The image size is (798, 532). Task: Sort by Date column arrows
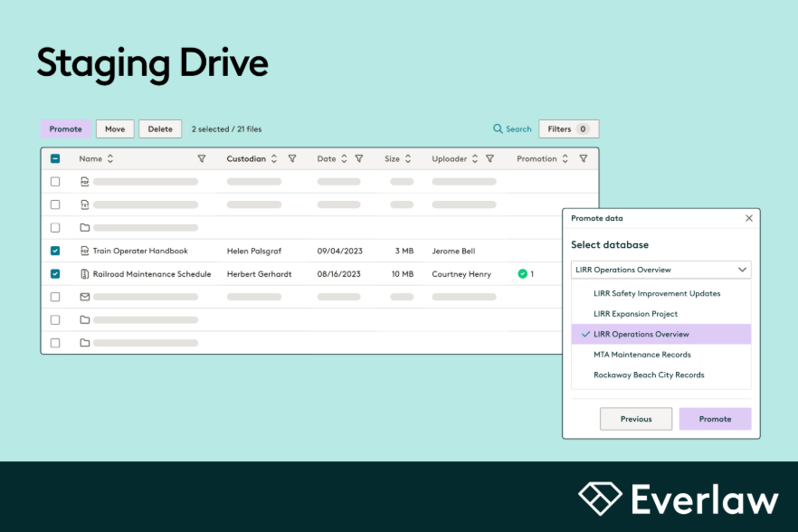(344, 159)
